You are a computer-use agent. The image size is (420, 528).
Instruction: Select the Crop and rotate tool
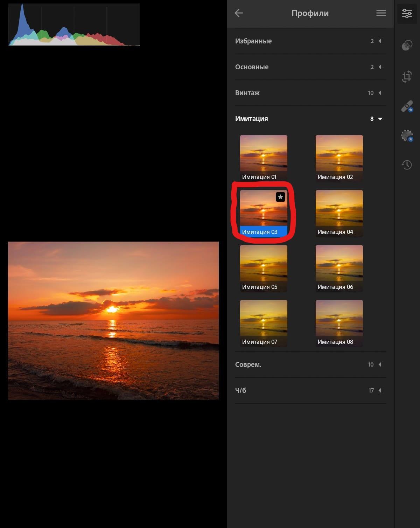click(x=407, y=76)
